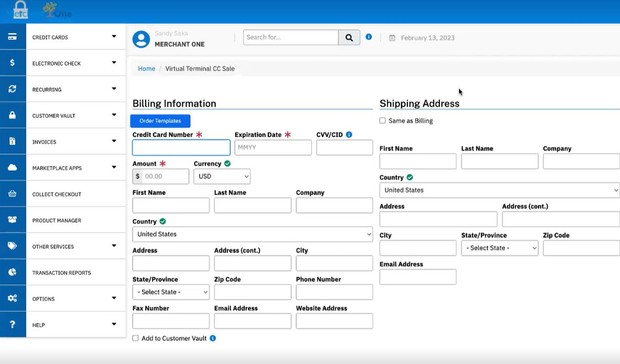
Task: Click the Expiration Date MMYY field
Action: 273,148
